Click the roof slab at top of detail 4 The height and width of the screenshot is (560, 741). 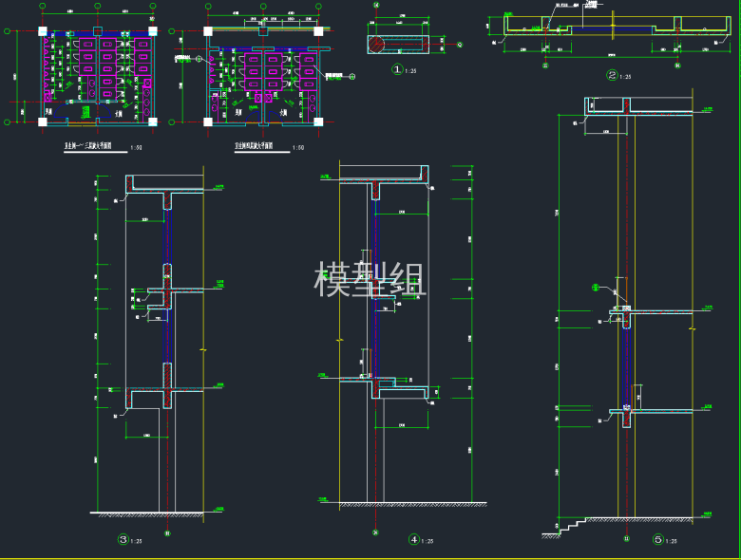[x=380, y=178]
